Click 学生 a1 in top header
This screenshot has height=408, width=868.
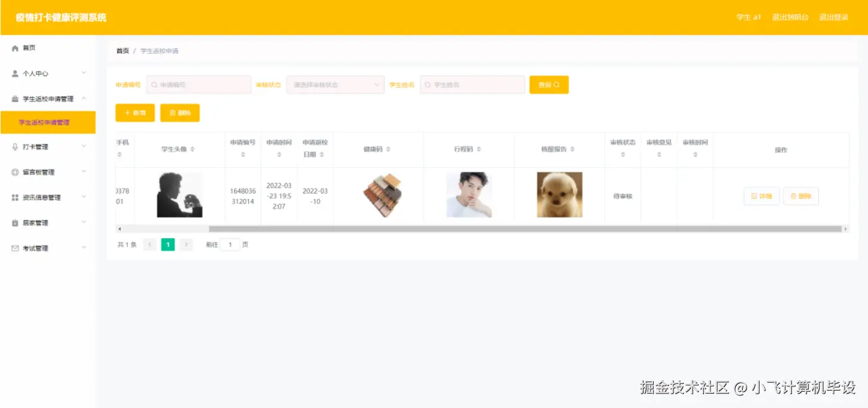[748, 17]
